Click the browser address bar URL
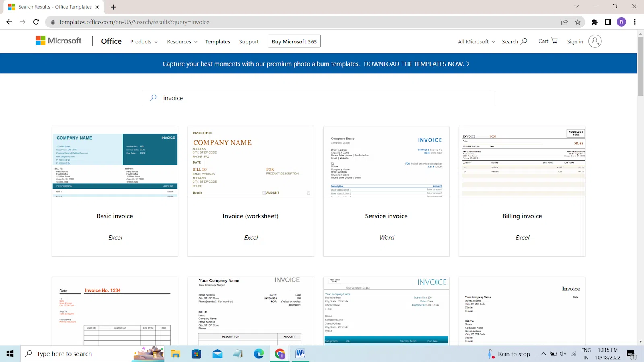 point(134,22)
